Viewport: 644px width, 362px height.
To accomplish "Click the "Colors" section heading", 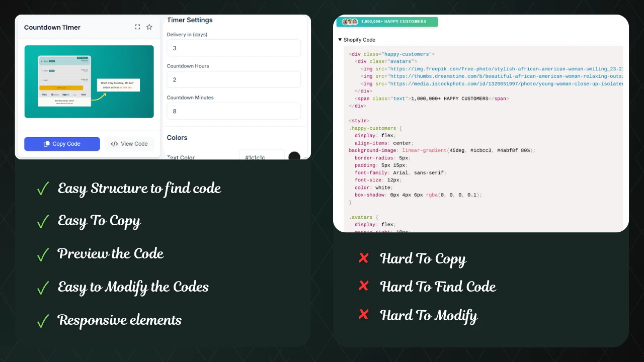I will (x=177, y=138).
